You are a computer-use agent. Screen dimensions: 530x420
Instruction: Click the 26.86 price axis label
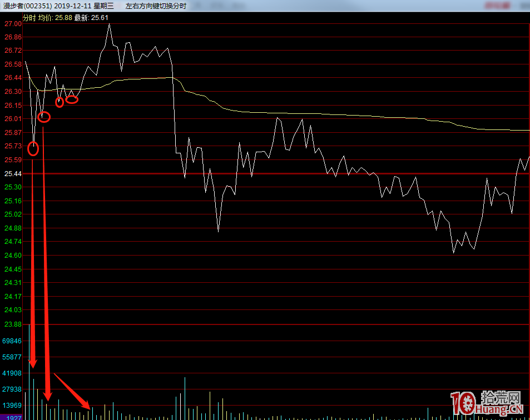[x=13, y=37]
